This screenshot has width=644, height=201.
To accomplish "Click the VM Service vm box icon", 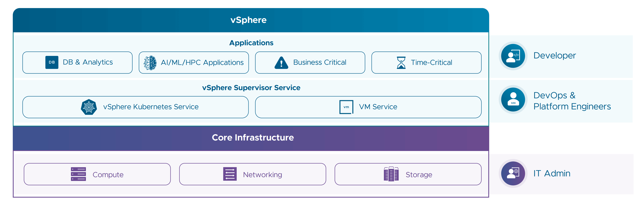I will 346,107.
